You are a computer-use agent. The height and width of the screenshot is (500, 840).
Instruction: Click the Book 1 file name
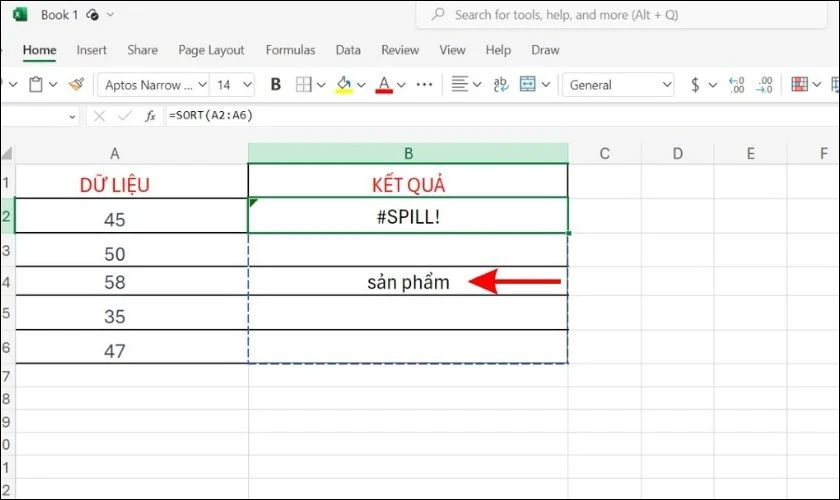coord(59,14)
